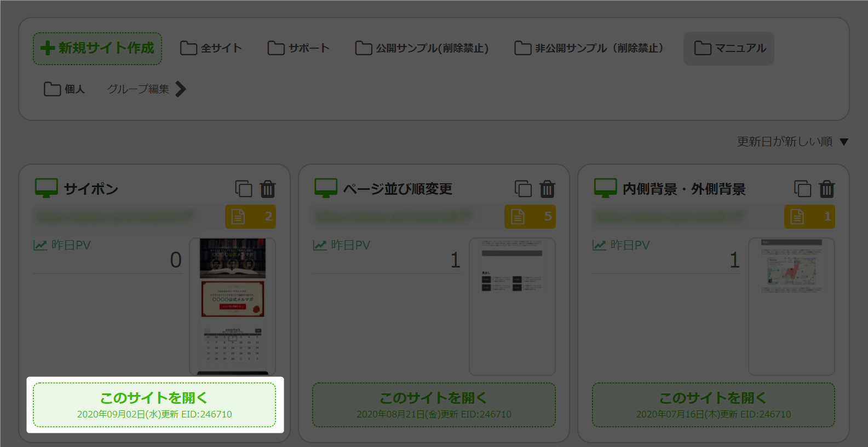Open the page count badge showing 2 on サイポン

251,217
